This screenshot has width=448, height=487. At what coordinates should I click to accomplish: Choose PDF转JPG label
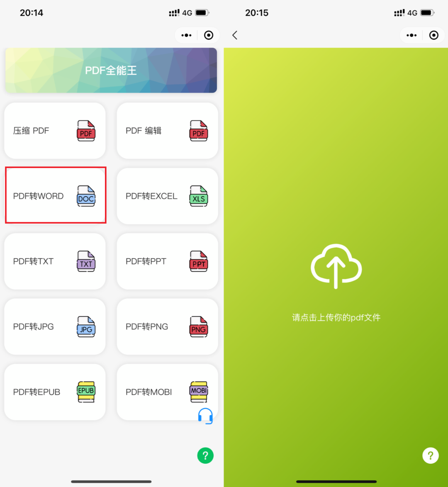33,326
